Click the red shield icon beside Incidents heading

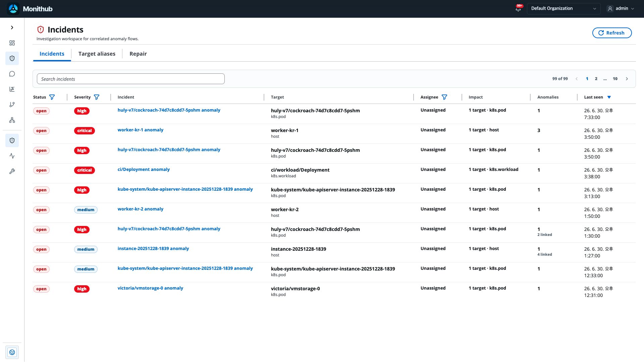click(x=41, y=29)
